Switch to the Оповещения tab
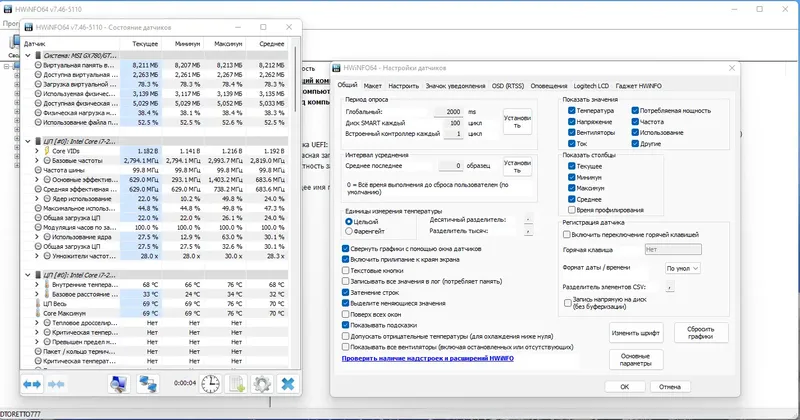 pos(548,86)
